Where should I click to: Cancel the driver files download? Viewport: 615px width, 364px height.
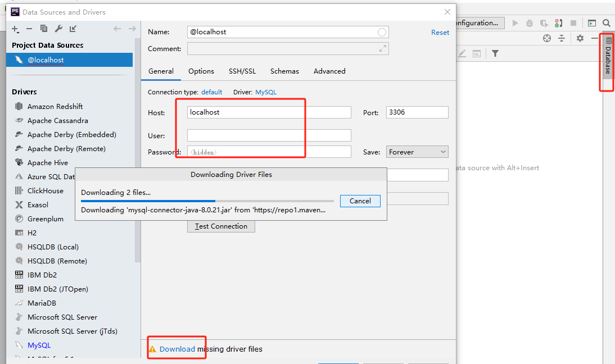(x=360, y=201)
